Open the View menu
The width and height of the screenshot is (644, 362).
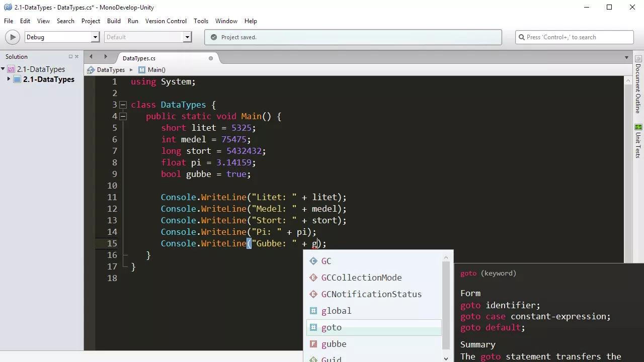tap(43, 21)
